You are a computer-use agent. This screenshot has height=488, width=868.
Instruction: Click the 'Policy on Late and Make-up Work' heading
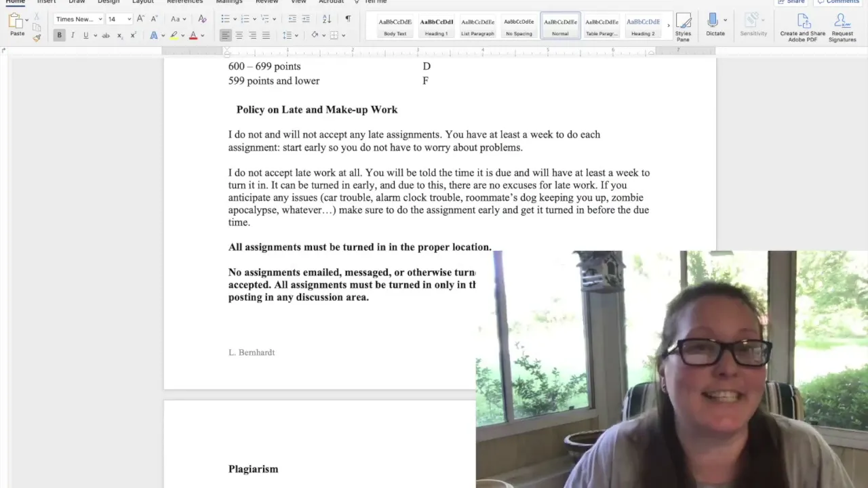317,110
